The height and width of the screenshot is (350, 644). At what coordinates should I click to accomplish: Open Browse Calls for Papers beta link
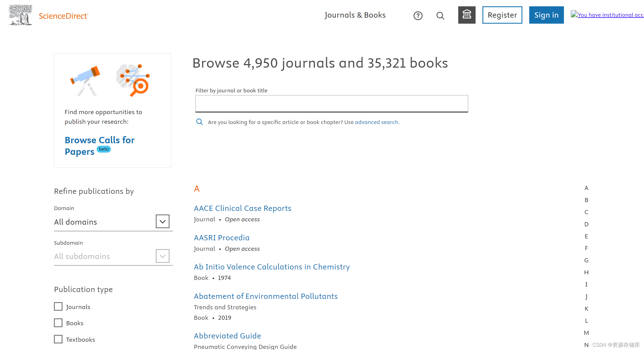tap(100, 146)
